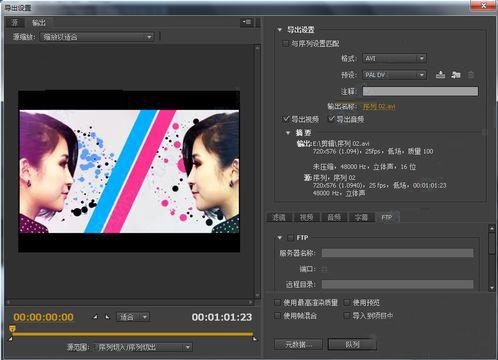Click the Queue button
Viewport: 498px width, 360px height.
click(x=352, y=344)
